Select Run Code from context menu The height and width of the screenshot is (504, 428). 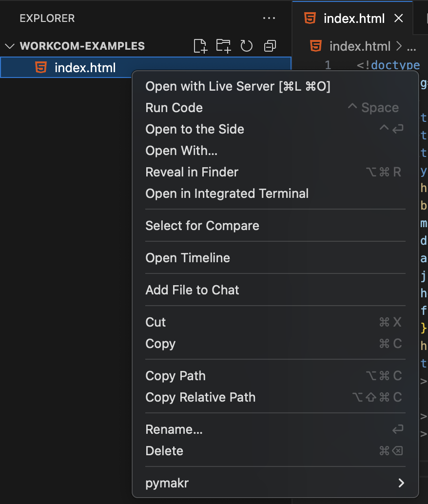174,108
